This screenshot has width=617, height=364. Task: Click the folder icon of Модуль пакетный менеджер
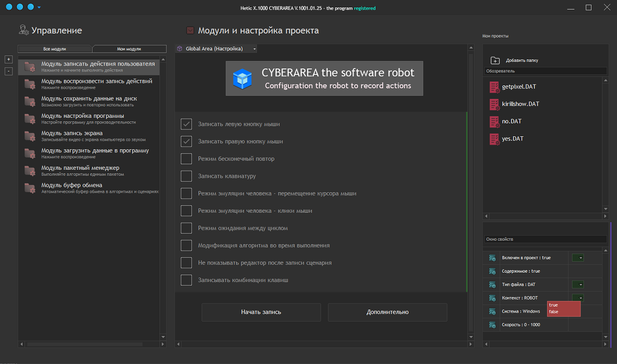pyautogui.click(x=30, y=170)
